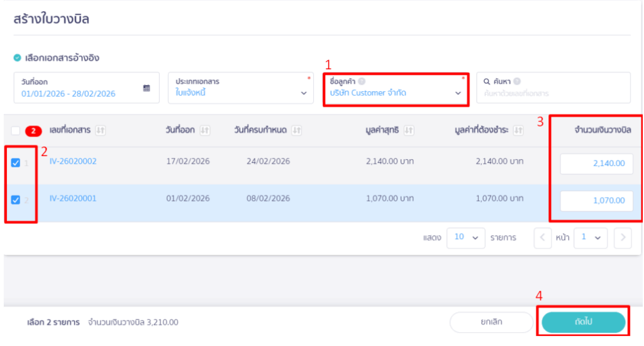This screenshot has height=346, width=644.
Task: Uncheck the checkbox for IV-26020002
Action: click(x=16, y=163)
